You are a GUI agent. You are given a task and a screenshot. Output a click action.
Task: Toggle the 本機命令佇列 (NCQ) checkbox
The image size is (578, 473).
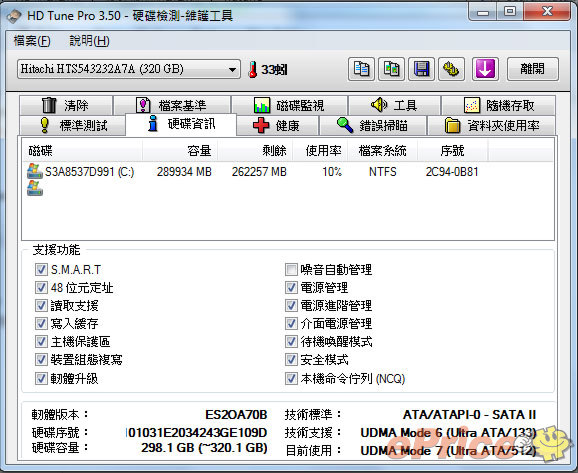[291, 379]
